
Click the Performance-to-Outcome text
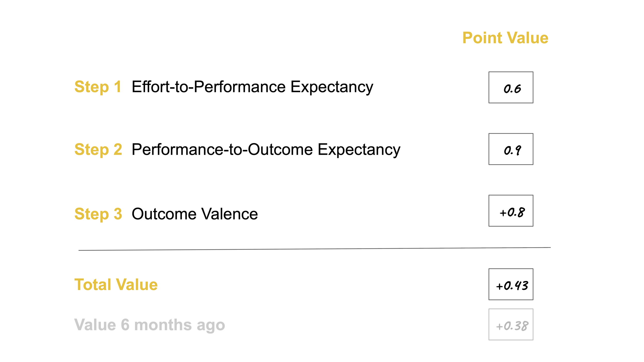[x=222, y=149]
